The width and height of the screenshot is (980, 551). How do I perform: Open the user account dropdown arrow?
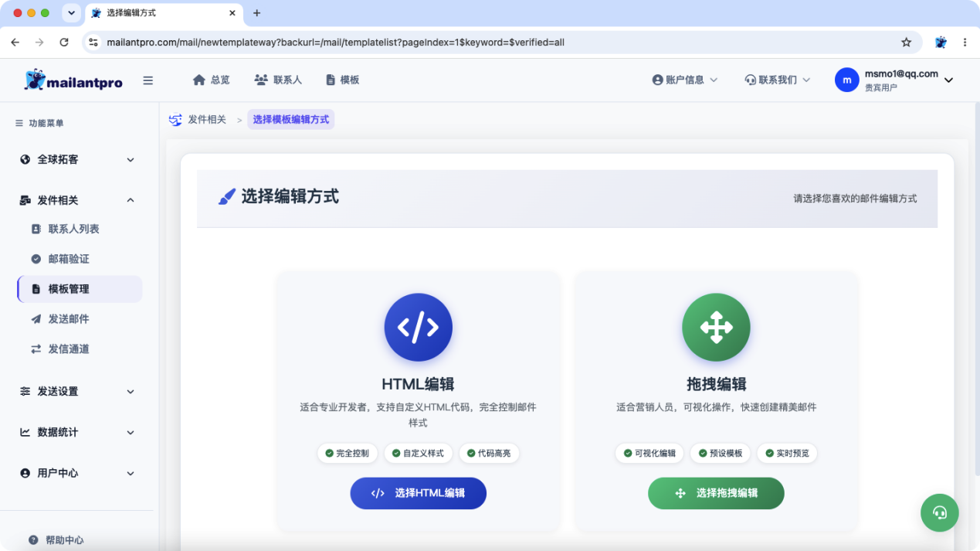pos(949,80)
